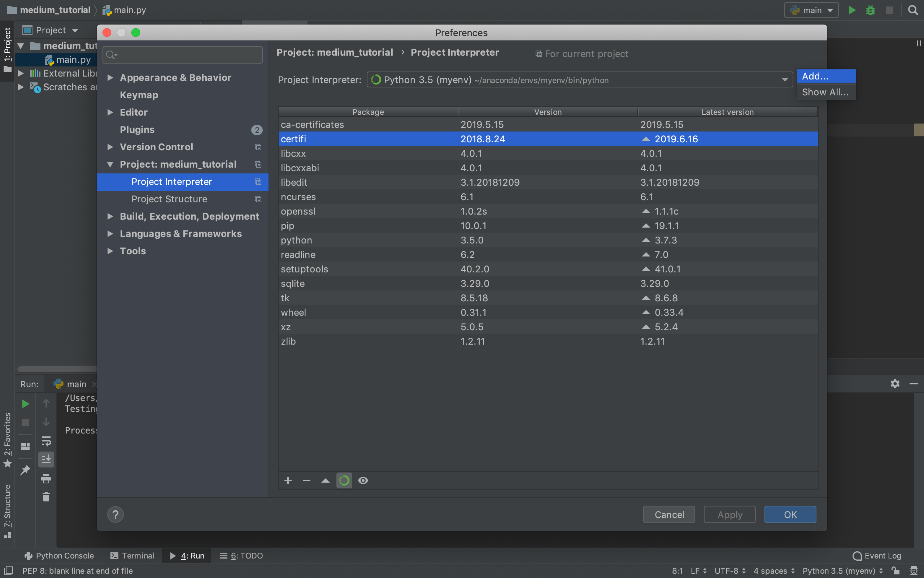Select the openssl package row
Viewport: 924px width, 578px height.
pyautogui.click(x=548, y=211)
